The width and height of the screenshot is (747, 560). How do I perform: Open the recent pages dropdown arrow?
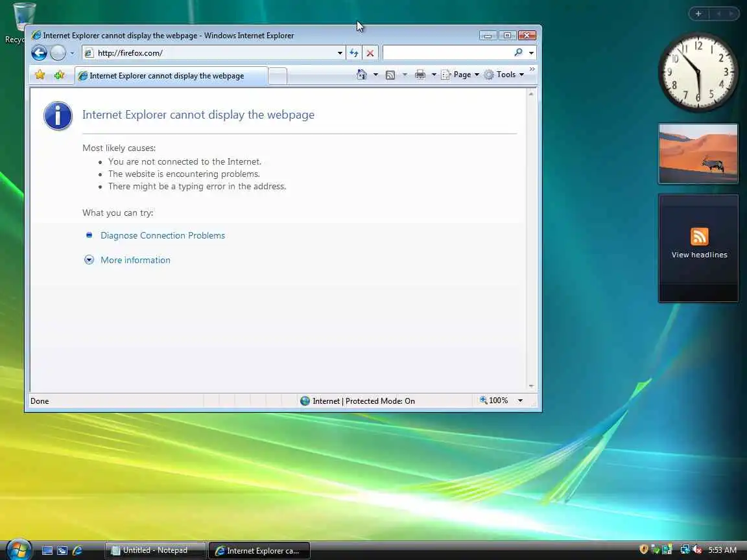click(72, 53)
